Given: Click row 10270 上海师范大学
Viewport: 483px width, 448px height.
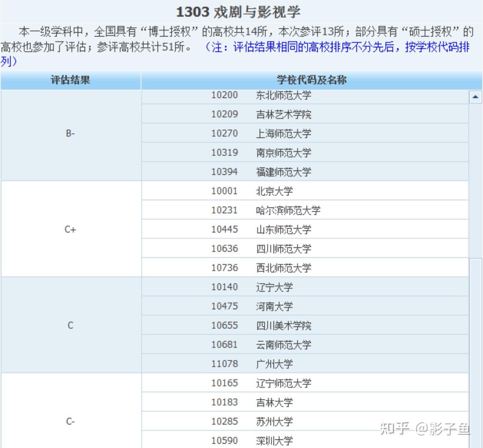Looking at the screenshot, I should 305,133.
